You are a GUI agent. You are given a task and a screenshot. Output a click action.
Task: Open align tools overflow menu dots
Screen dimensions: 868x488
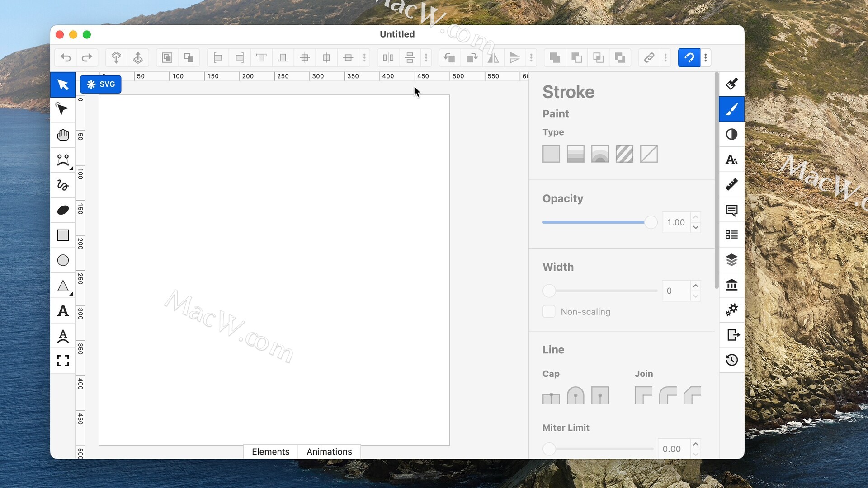tap(364, 57)
